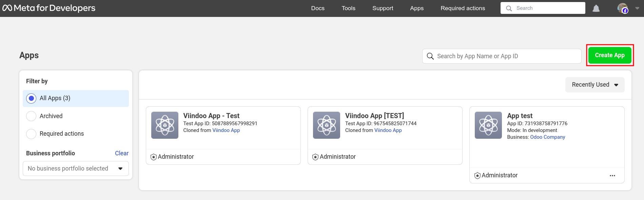Click the Mode: In development text
Viewport: 644px width, 200px height.
point(532,130)
